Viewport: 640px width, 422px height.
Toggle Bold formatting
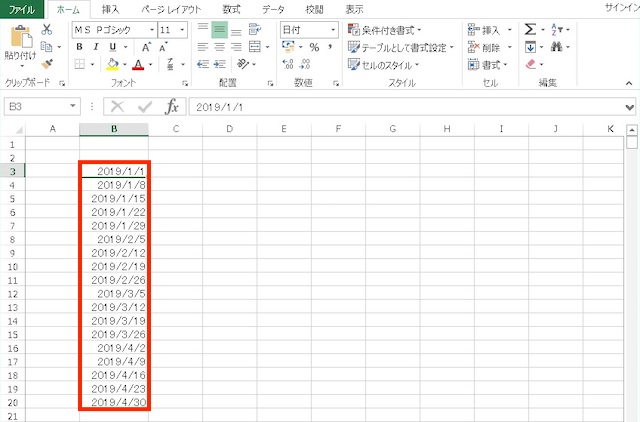coord(81,47)
